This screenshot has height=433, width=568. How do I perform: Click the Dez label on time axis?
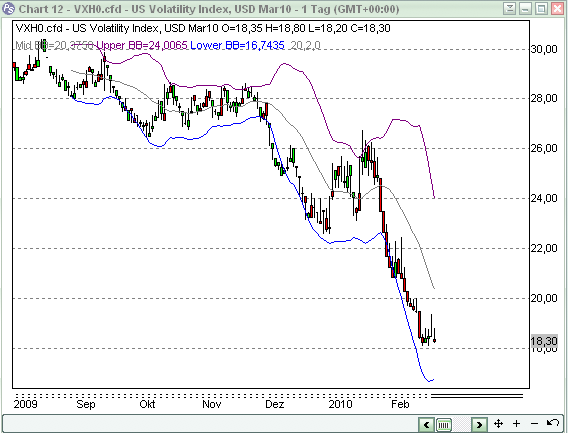[x=275, y=404]
